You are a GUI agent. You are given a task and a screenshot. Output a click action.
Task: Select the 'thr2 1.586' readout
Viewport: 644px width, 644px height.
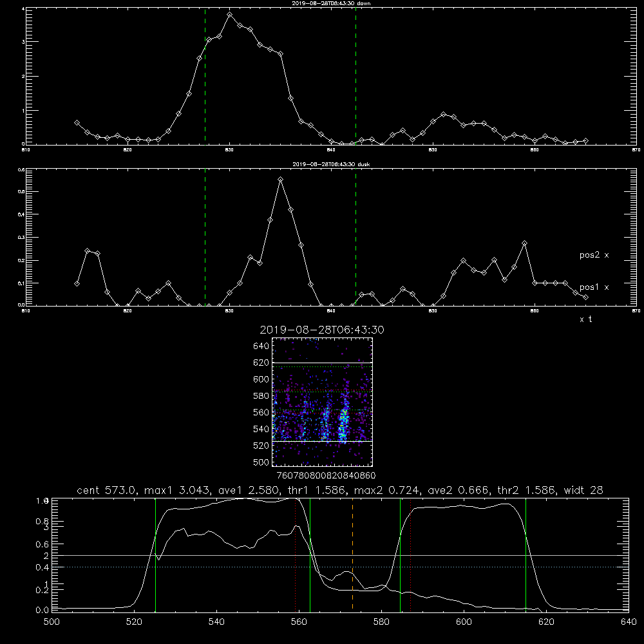tap(526, 490)
